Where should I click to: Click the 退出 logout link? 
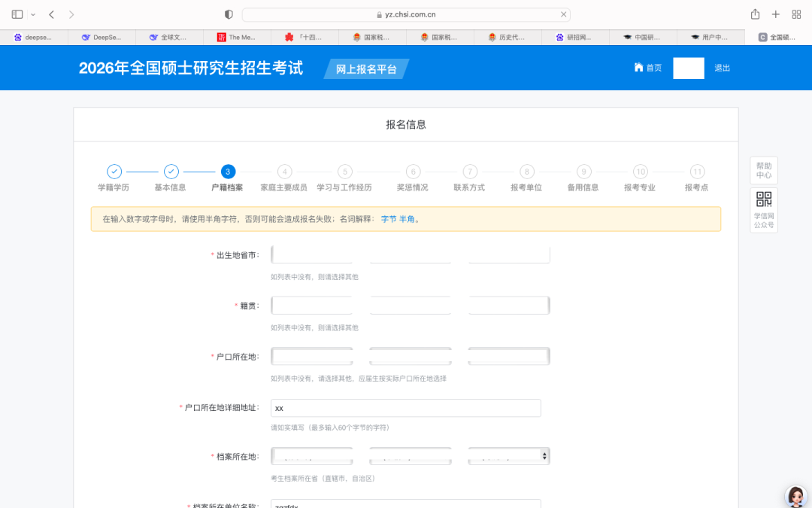coord(722,68)
